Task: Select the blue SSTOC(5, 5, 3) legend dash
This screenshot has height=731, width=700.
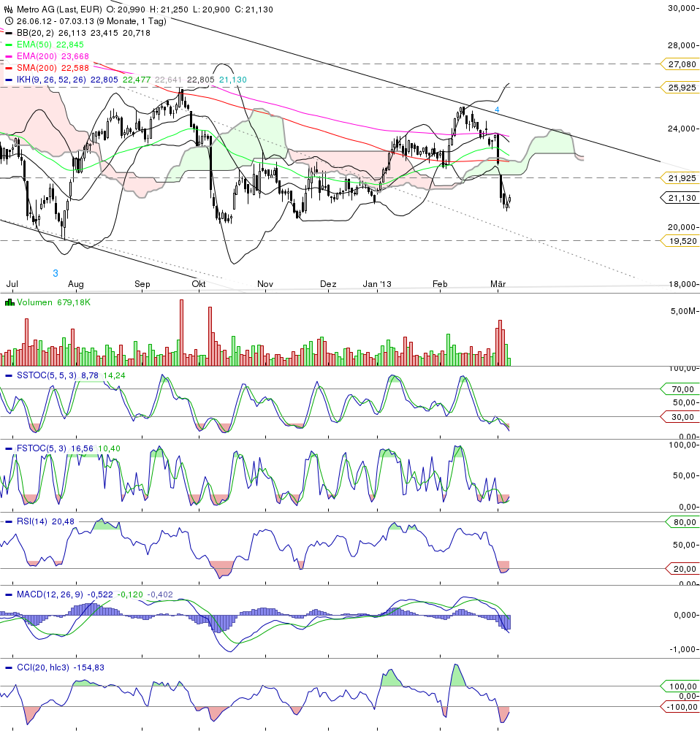Action: coord(8,376)
